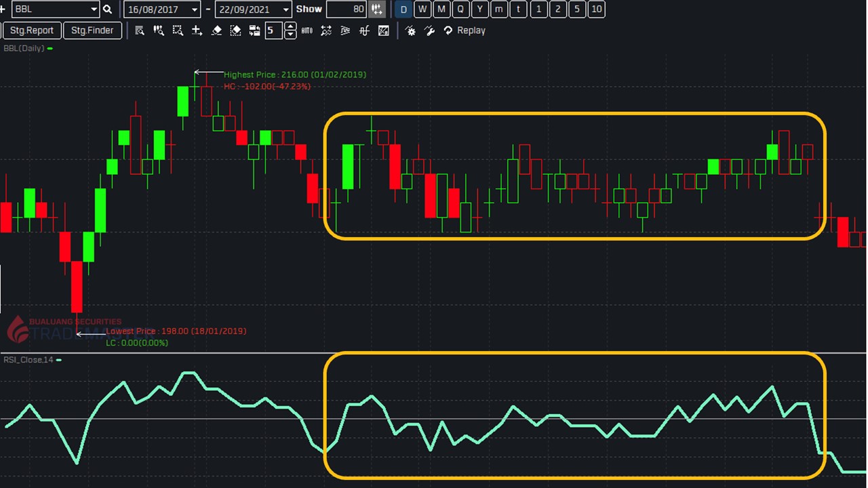Select the area zoom tool icon
868x488 pixels.
click(x=178, y=30)
